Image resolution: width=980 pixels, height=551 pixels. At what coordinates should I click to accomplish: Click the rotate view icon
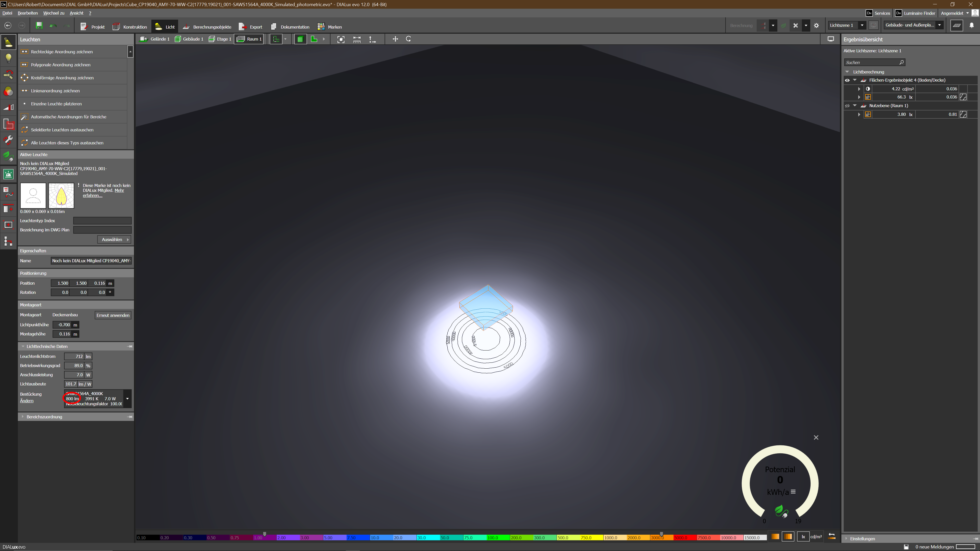coord(409,39)
